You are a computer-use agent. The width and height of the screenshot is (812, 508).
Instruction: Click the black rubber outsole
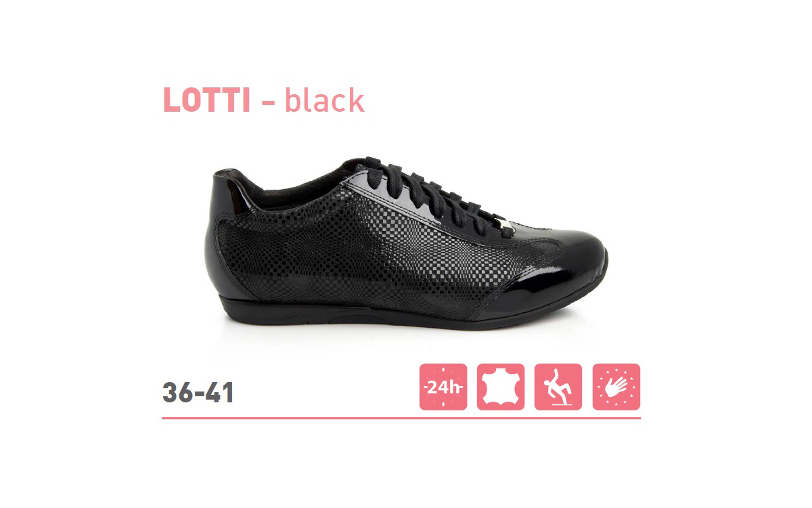click(406, 318)
